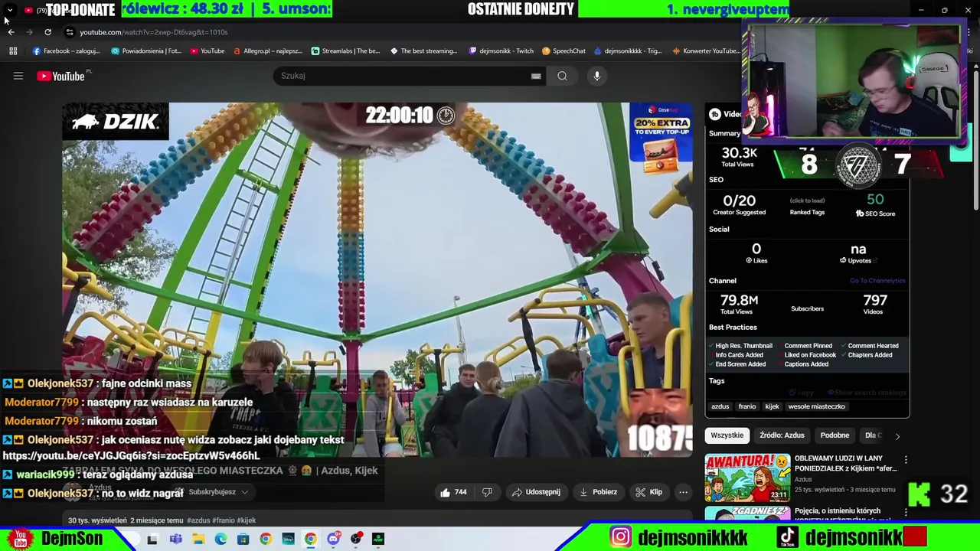Expand the Subskrybujesz subscription dropdown

tap(213, 492)
